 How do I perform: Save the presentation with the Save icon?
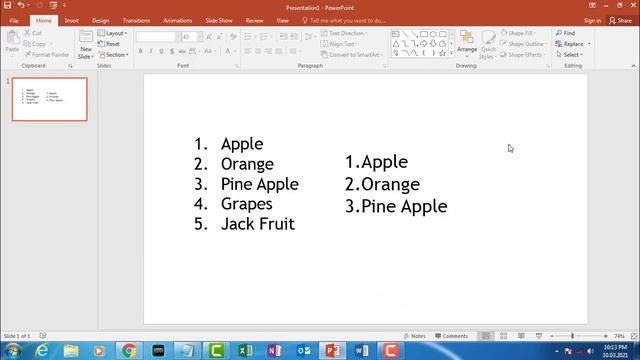coord(7,5)
